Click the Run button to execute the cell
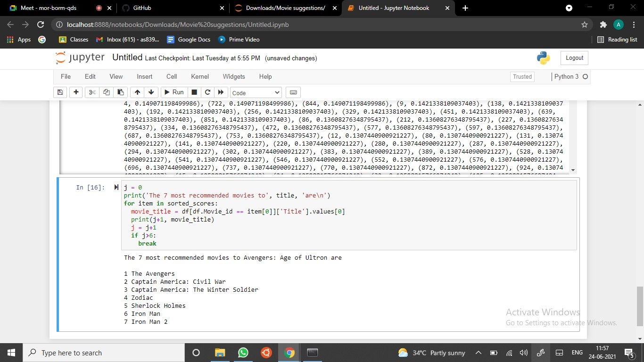644x362 pixels. 173,92
